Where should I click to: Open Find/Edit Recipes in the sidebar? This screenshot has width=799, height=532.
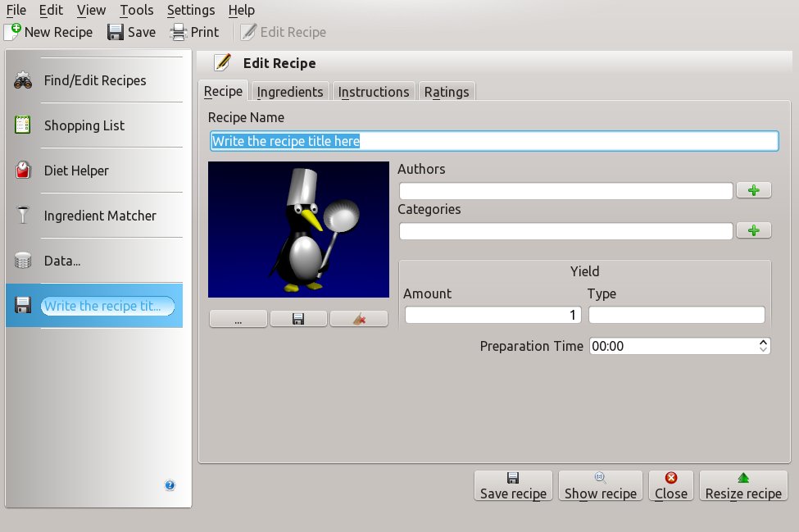(95, 80)
